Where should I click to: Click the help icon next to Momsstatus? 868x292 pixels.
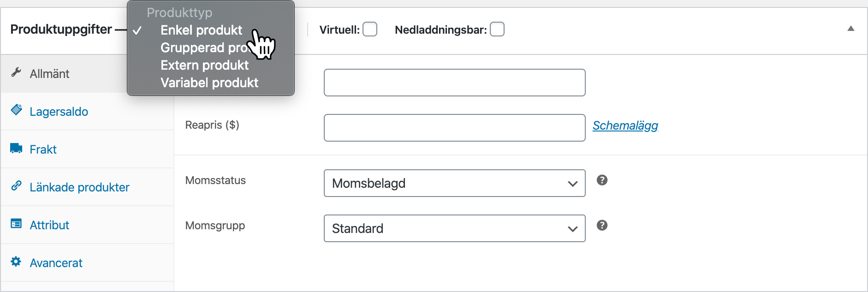click(602, 180)
